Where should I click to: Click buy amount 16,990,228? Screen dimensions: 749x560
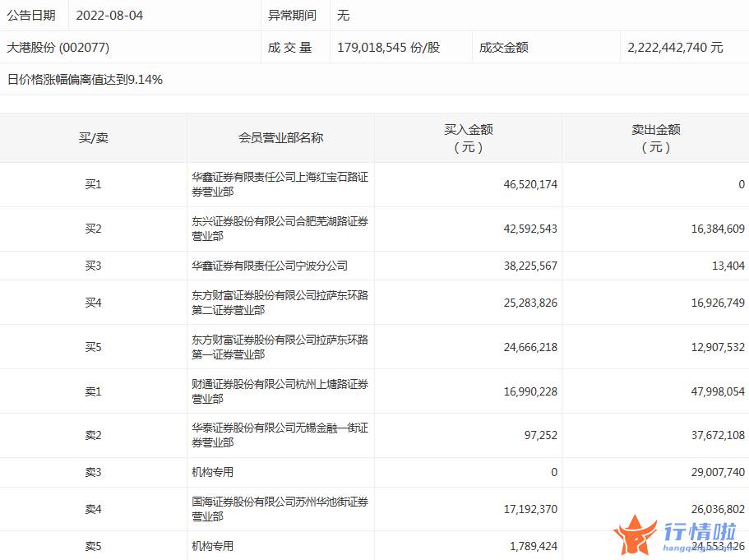[530, 391]
